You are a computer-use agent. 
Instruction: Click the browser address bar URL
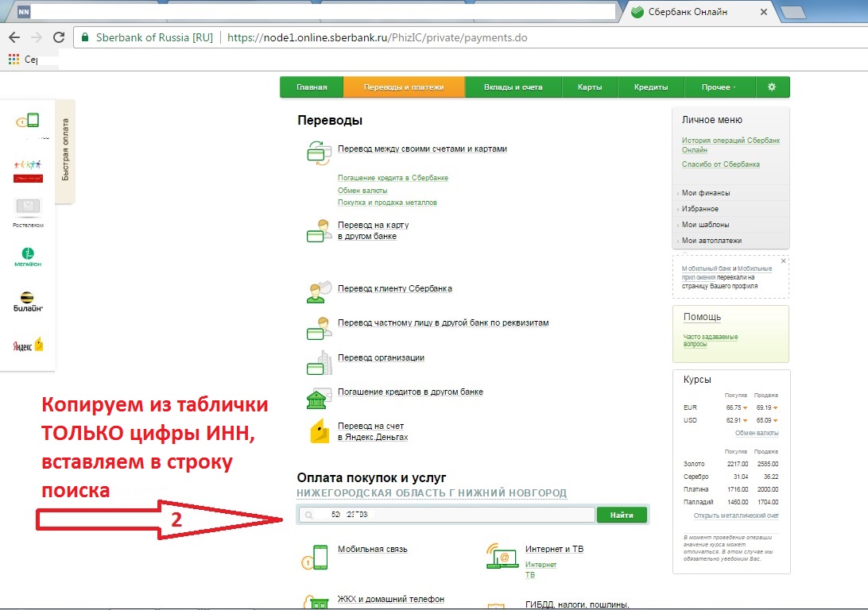[x=377, y=37]
